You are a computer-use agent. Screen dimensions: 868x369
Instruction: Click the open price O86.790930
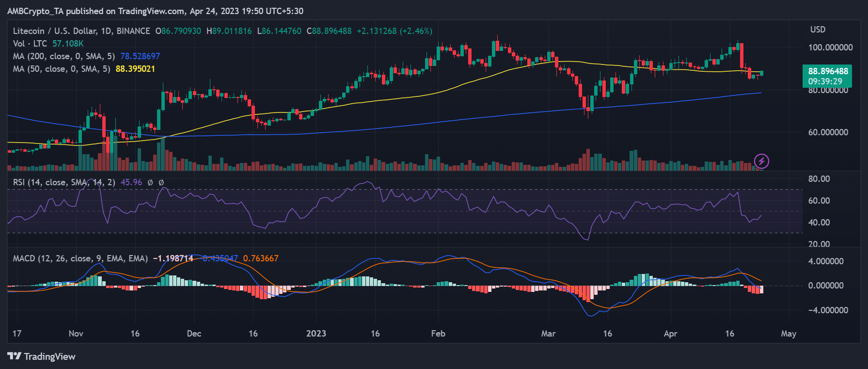178,31
